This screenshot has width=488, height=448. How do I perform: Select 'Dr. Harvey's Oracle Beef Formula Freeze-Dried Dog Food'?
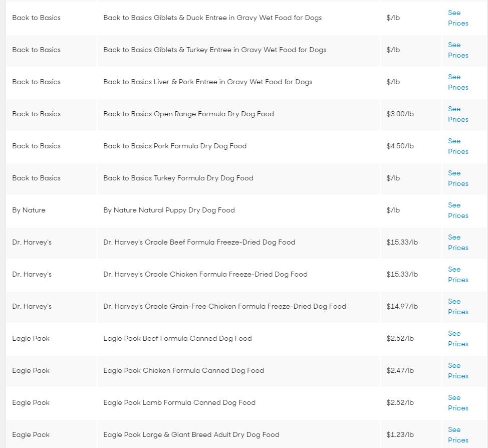coord(199,242)
